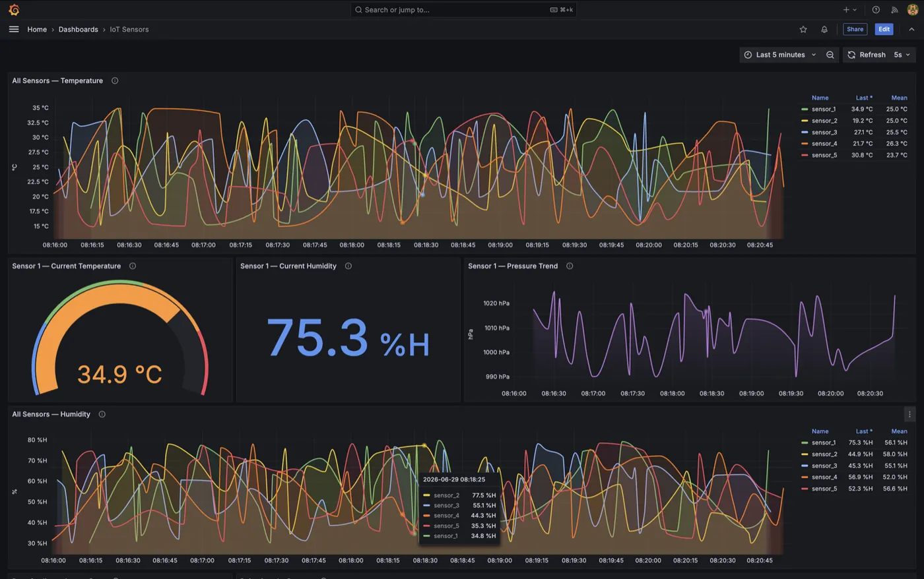Open the user avatar profile menu
The height and width of the screenshot is (579, 924).
click(x=913, y=10)
